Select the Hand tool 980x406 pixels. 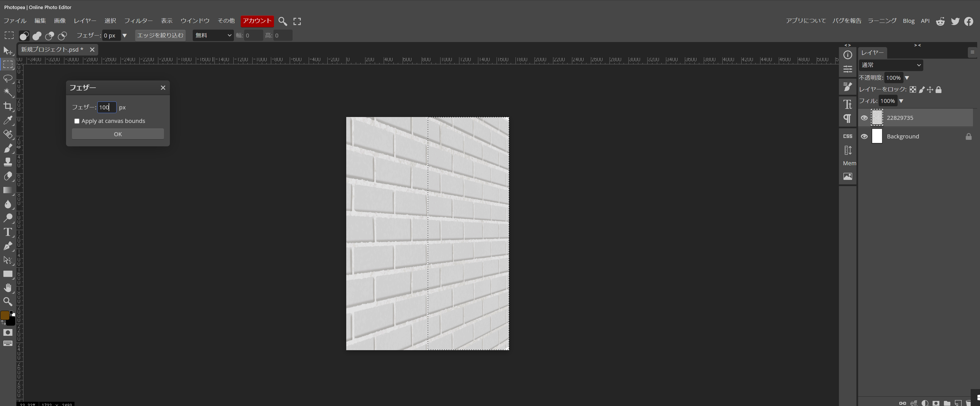pyautogui.click(x=8, y=288)
